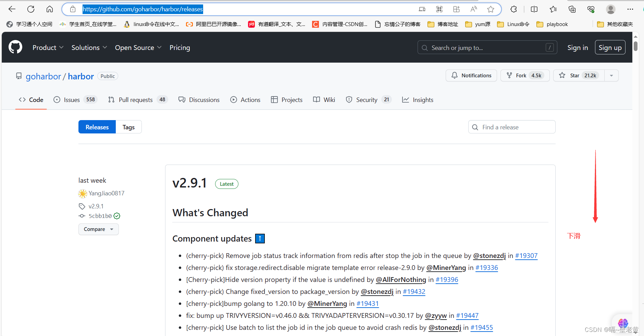The width and height of the screenshot is (644, 336).
Task: Click YangJiao0817 avatar icon
Action: (x=83, y=194)
